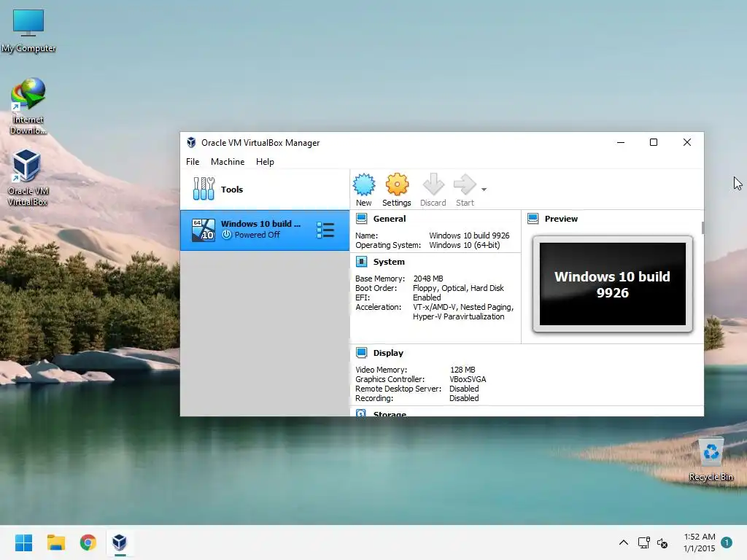Open the notification badge icon
Image resolution: width=747 pixels, height=560 pixels.
point(727,542)
